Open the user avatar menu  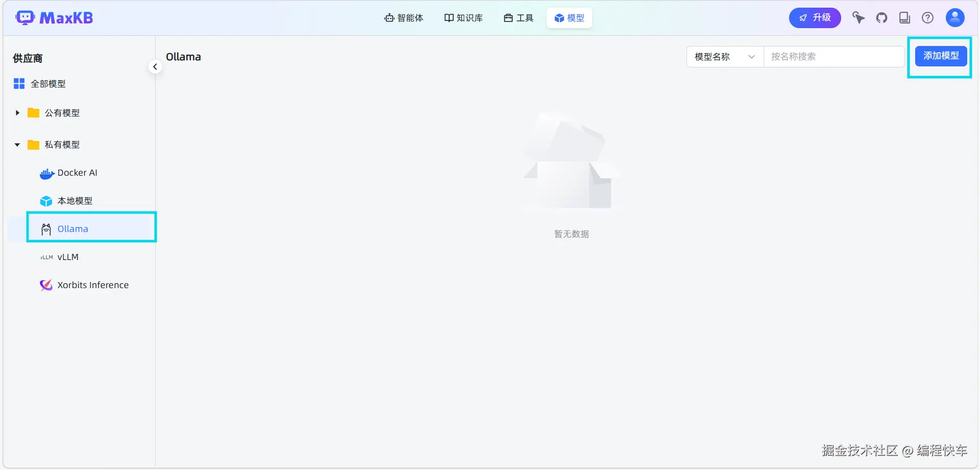click(955, 18)
